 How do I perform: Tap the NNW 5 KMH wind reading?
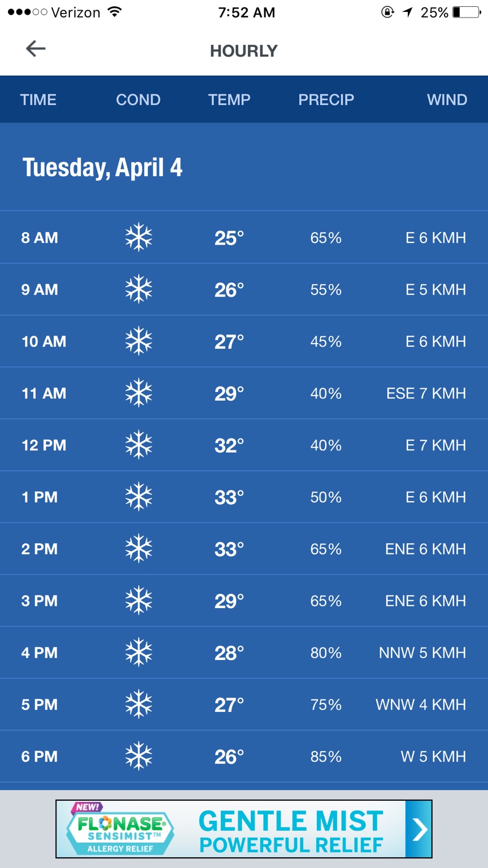click(x=422, y=652)
